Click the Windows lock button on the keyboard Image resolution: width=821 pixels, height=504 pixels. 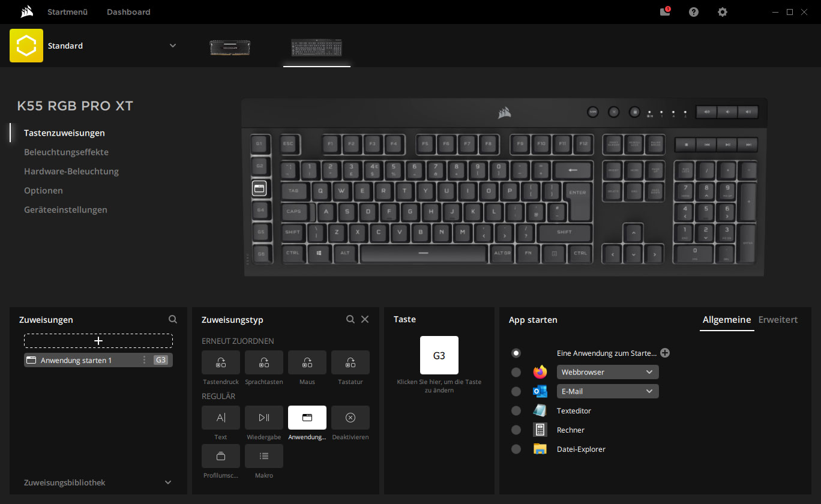(635, 112)
